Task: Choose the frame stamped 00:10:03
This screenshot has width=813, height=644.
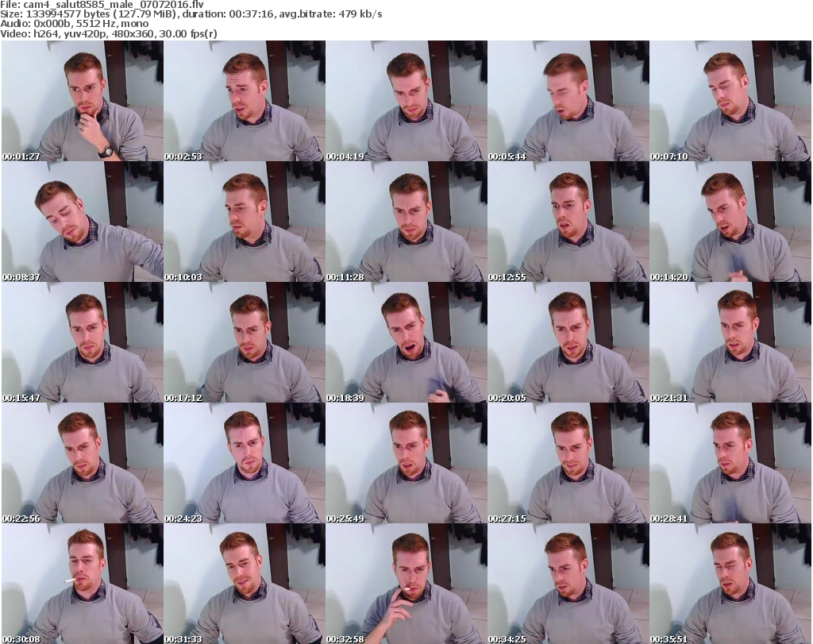Action: pyautogui.click(x=245, y=222)
